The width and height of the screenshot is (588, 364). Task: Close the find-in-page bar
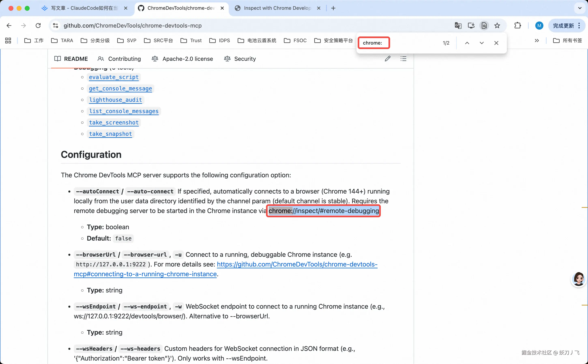tap(496, 43)
